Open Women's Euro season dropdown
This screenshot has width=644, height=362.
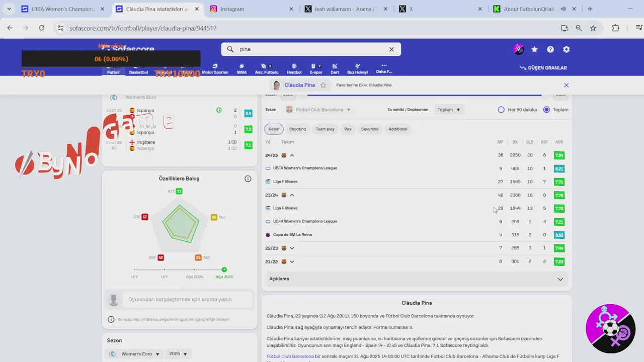pyautogui.click(x=134, y=354)
